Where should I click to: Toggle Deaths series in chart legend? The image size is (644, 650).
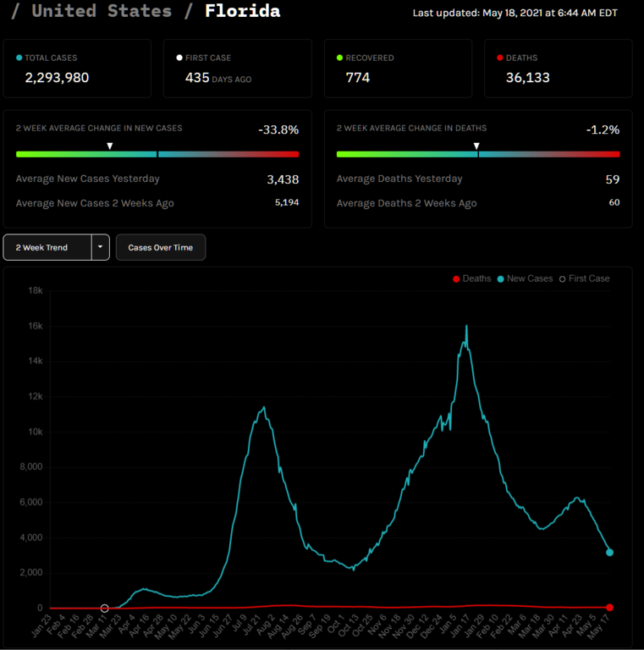(x=472, y=278)
